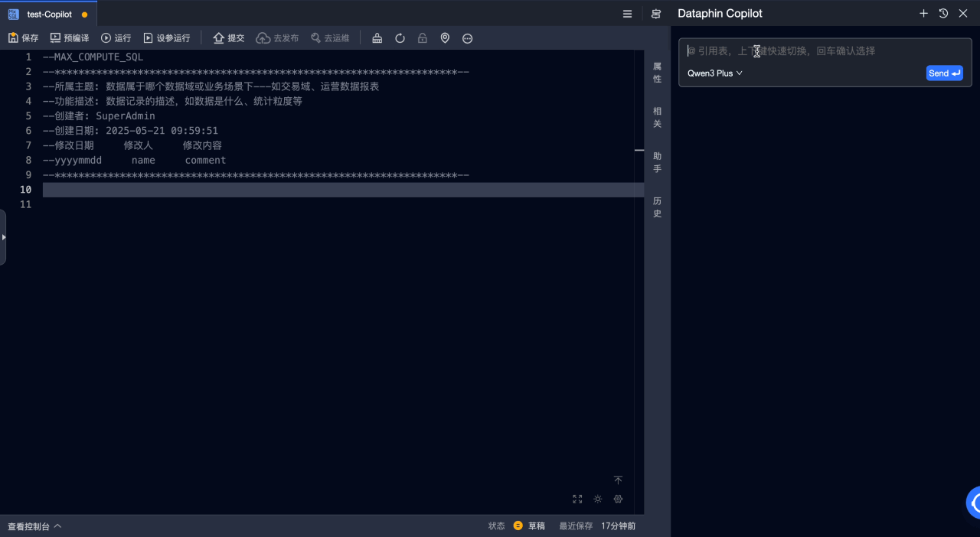Image resolution: width=980 pixels, height=537 pixels.
Task: Click the 创建者: SuperAdmin line
Action: 99,116
